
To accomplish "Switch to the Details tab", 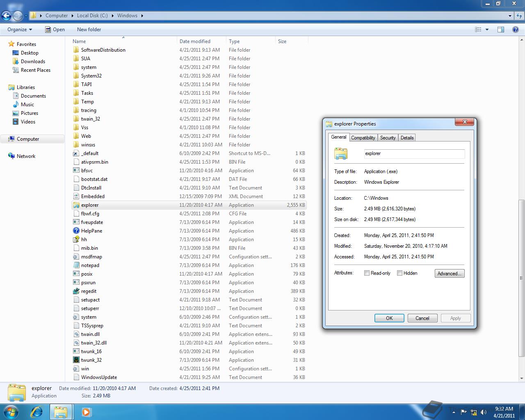I will point(407,138).
